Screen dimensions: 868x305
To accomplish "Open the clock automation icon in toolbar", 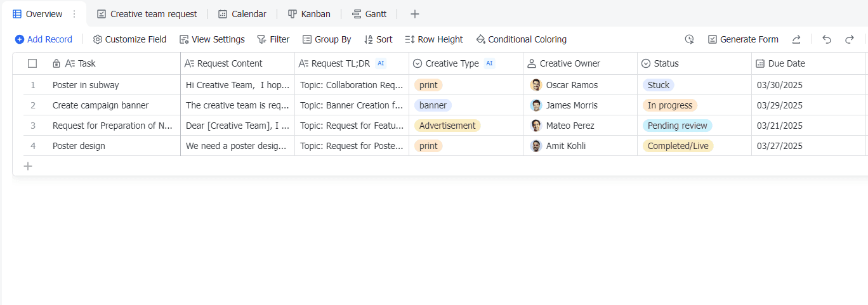I will click(690, 39).
